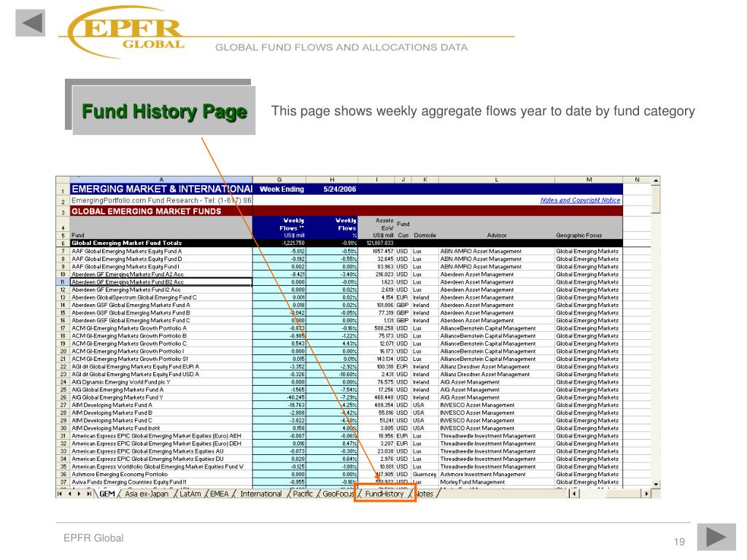Click the Advisor column heading
747x560 pixels.
496,236
